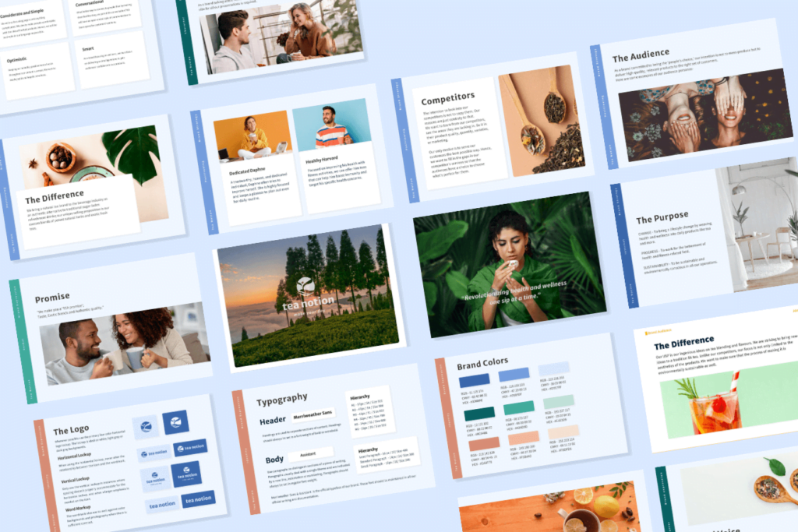Image resolution: width=798 pixels, height=532 pixels.
Task: Choose the mint green brand color swatch
Action: [518, 408]
